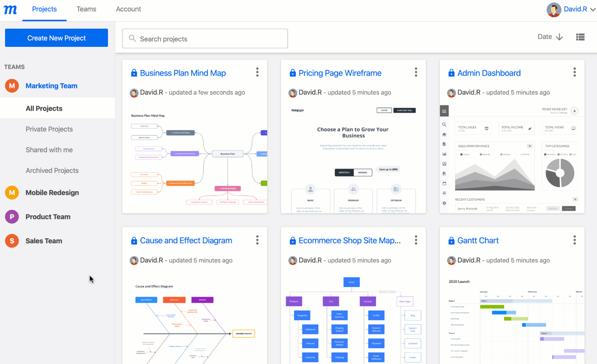Switch to the Teams tab
The height and width of the screenshot is (364, 597).
86,9
